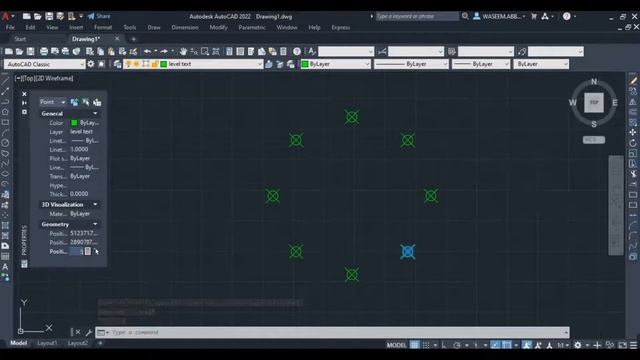Click the Redo arrow in the toolbar
Screen dimensions: 640x360
coord(164,51)
